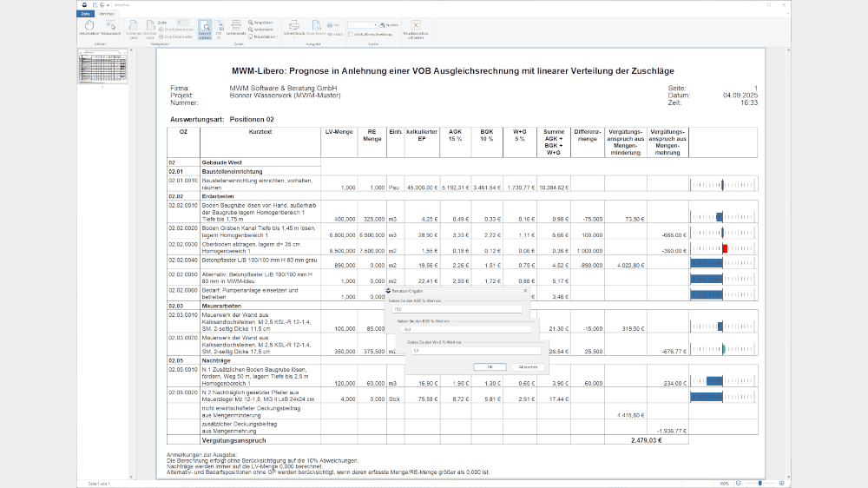Click value 4.415,80 € Mengenminderung sum
This screenshot has width=868, height=488.
pyautogui.click(x=630, y=415)
